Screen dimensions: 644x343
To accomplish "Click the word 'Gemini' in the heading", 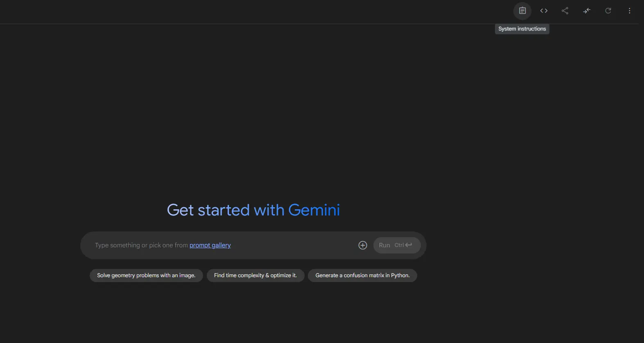I will click(x=314, y=210).
